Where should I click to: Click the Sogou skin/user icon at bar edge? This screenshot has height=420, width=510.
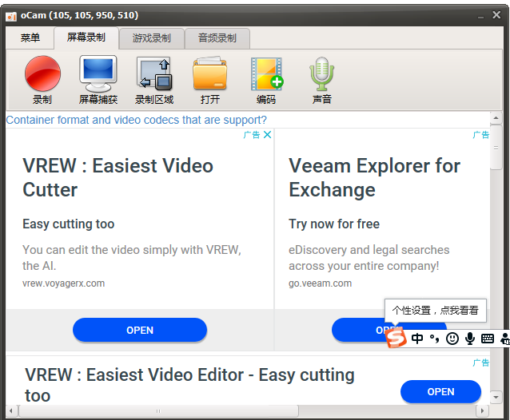coord(505,339)
